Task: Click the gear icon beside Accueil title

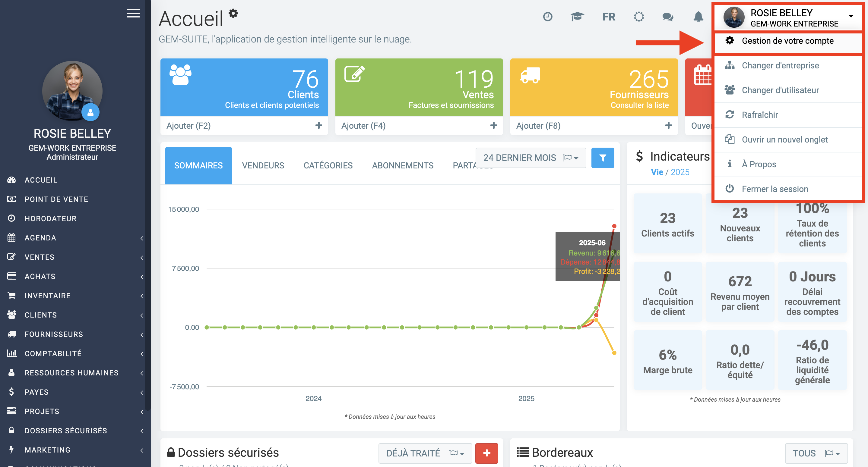Action: (x=233, y=14)
